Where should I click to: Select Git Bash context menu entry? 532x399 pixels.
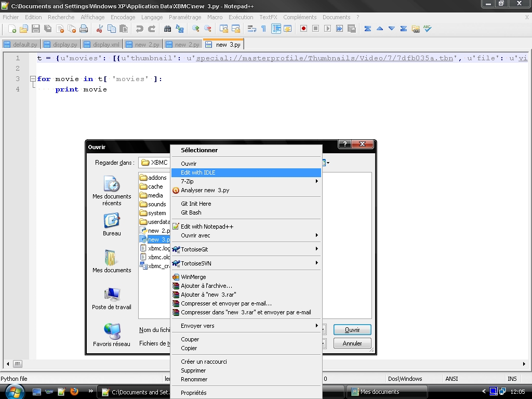coord(246,212)
